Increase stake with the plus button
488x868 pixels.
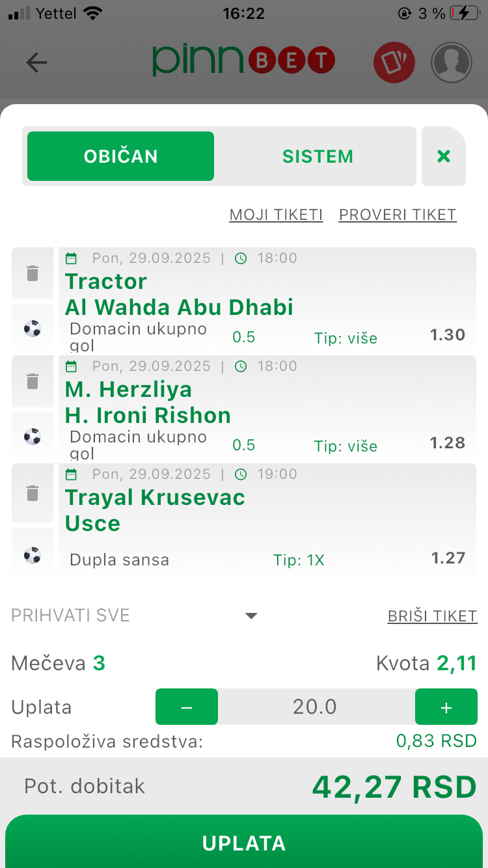[x=446, y=707]
